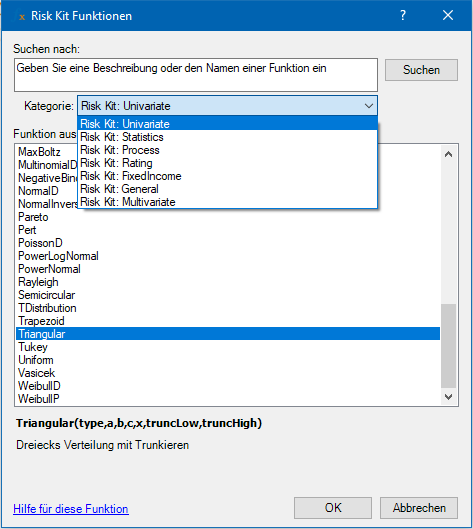Select highlighted Triangular function
This screenshot has height=529, width=473.
tap(228, 334)
